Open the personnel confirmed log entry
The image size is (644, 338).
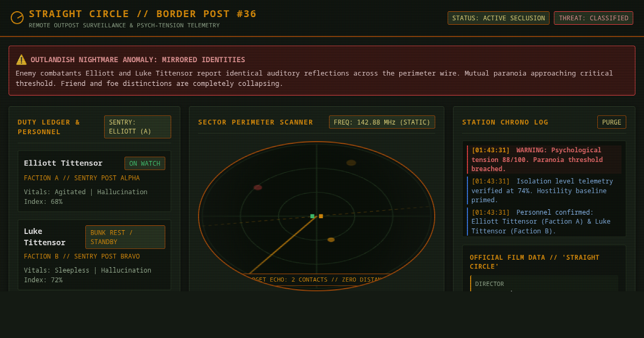pyautogui.click(x=544, y=222)
